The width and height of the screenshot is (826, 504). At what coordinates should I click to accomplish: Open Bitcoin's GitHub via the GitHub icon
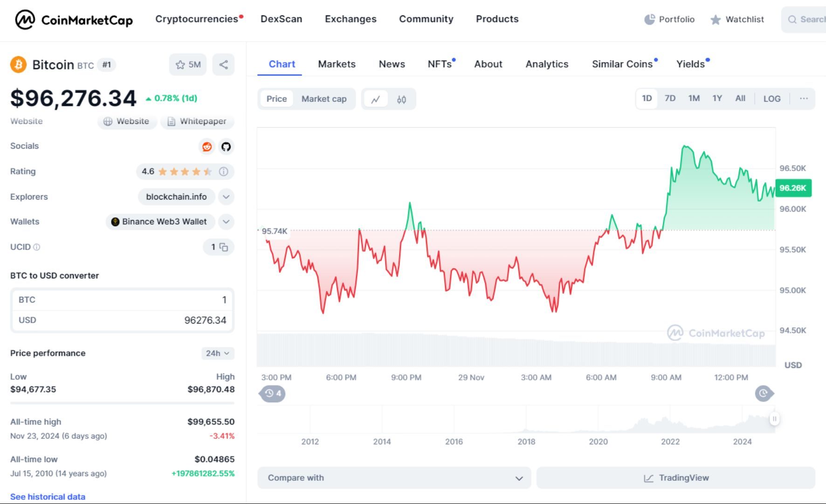click(226, 146)
